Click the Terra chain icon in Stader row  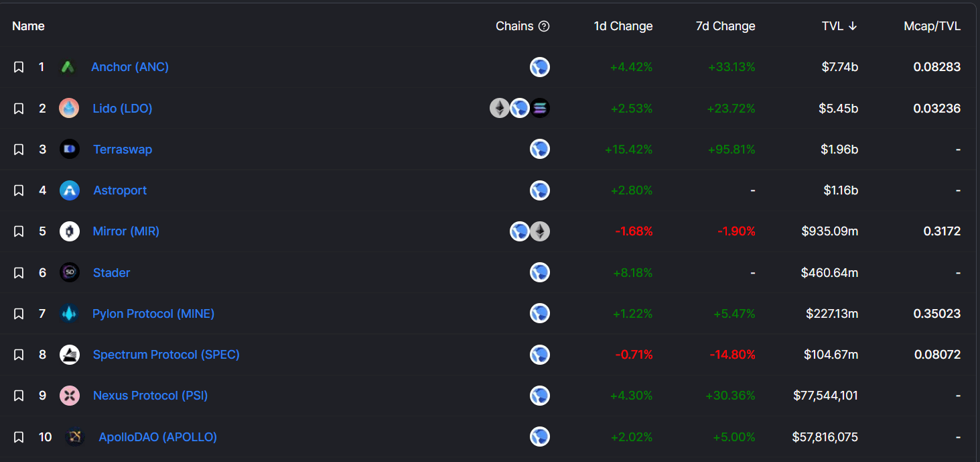tap(540, 272)
